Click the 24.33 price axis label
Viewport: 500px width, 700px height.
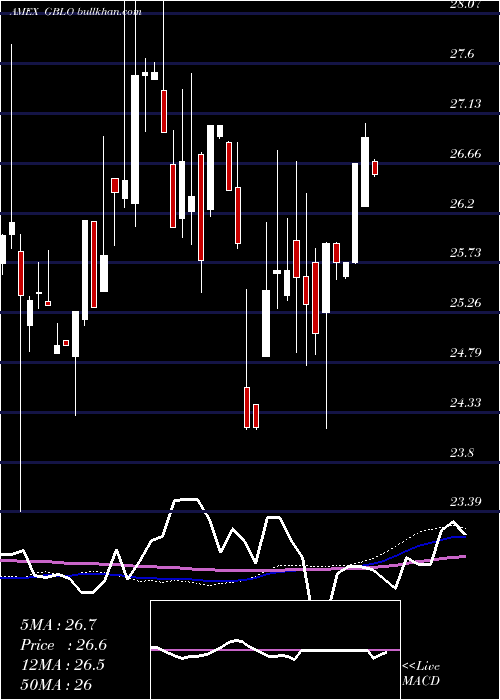(x=466, y=403)
